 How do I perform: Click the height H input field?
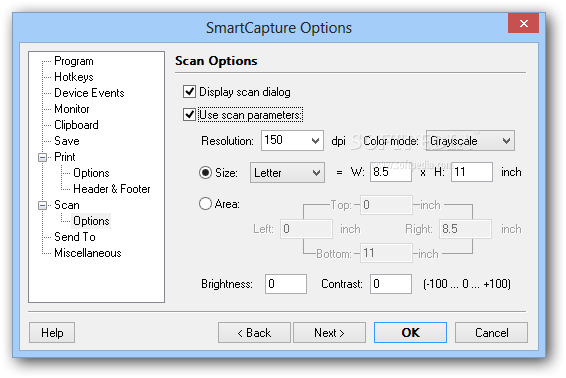tap(472, 172)
